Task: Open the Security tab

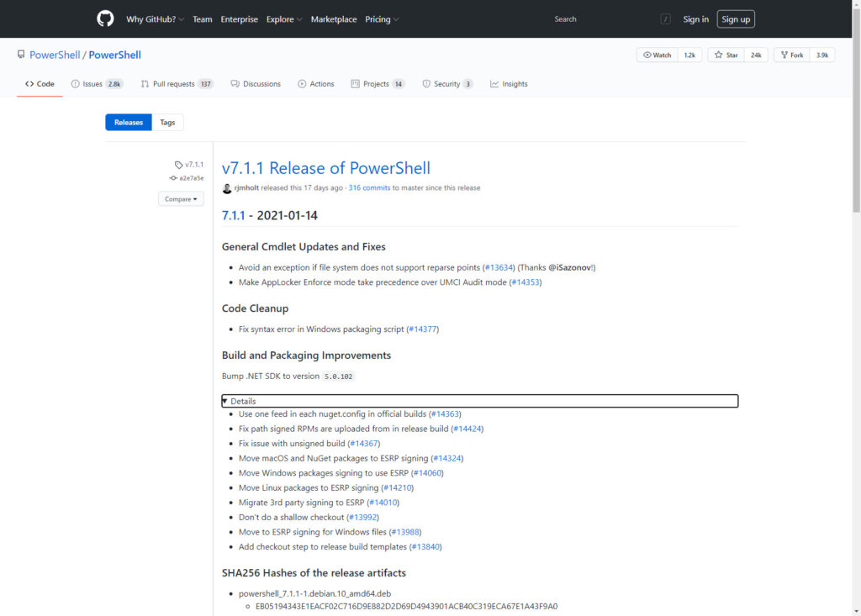Action: (447, 84)
